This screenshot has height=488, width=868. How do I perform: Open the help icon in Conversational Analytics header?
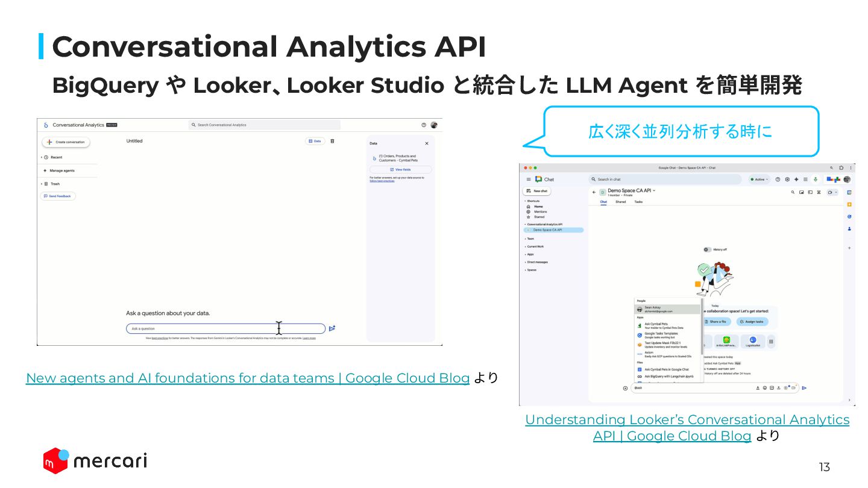coord(424,125)
